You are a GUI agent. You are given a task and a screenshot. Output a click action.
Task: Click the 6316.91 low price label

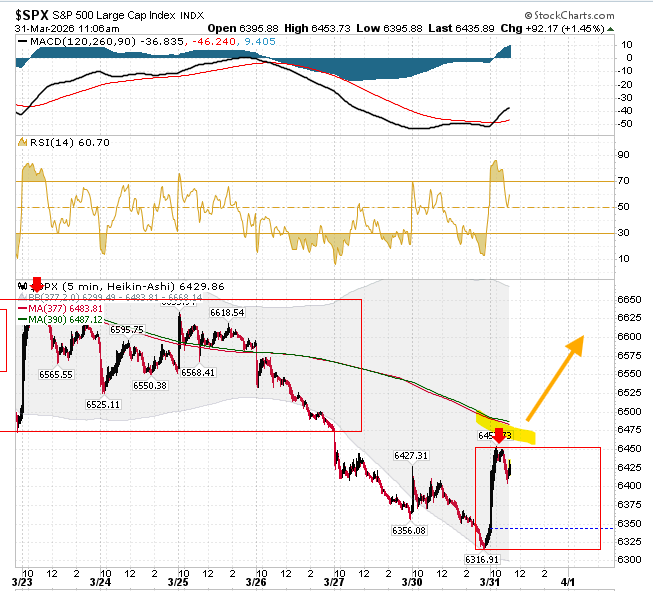coord(481,559)
